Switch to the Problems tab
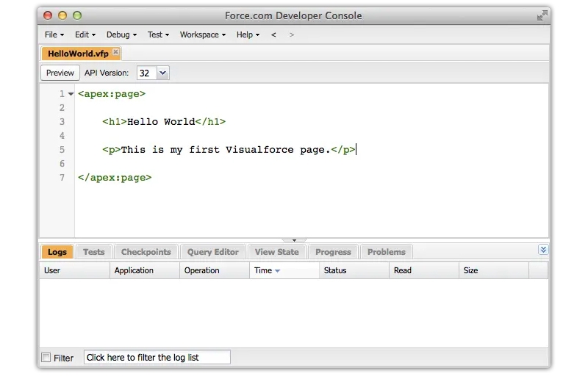The height and width of the screenshot is (379, 588). click(x=387, y=252)
